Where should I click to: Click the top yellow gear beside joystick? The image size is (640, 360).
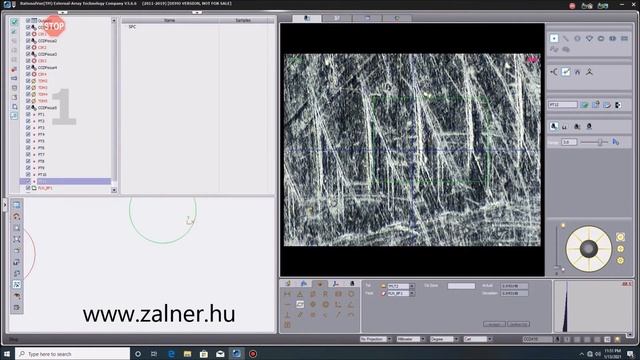pyautogui.click(x=620, y=237)
